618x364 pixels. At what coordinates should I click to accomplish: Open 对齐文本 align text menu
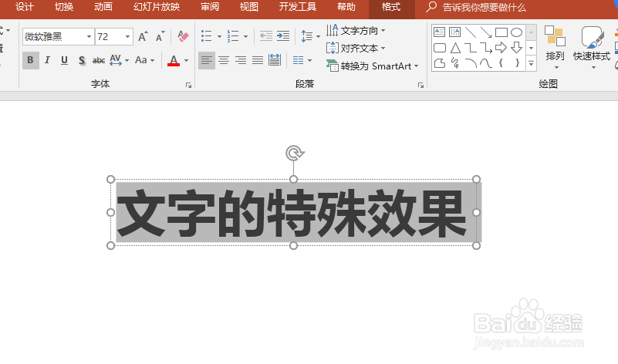(x=356, y=48)
